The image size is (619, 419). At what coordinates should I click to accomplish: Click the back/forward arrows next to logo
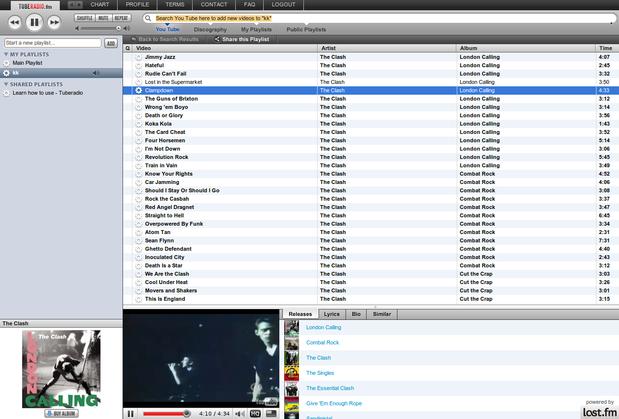tap(75, 5)
